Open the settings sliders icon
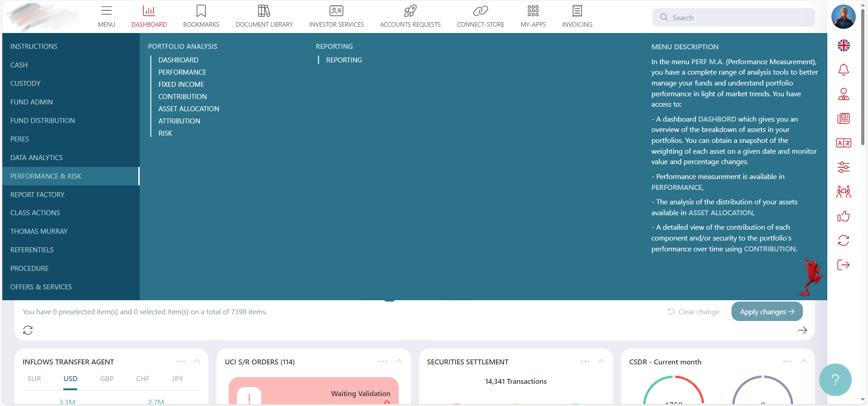 pos(843,167)
